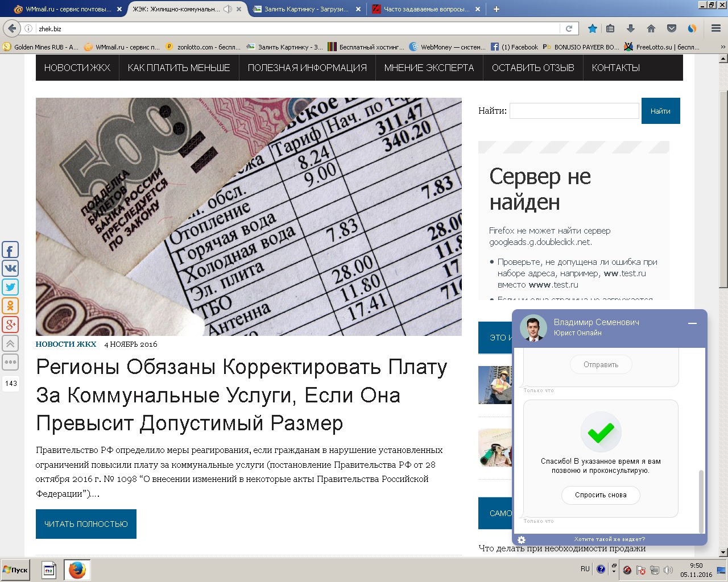Open Golden Mines RUB bookmark
Viewport: 728px width, 582px height.
[x=41, y=47]
